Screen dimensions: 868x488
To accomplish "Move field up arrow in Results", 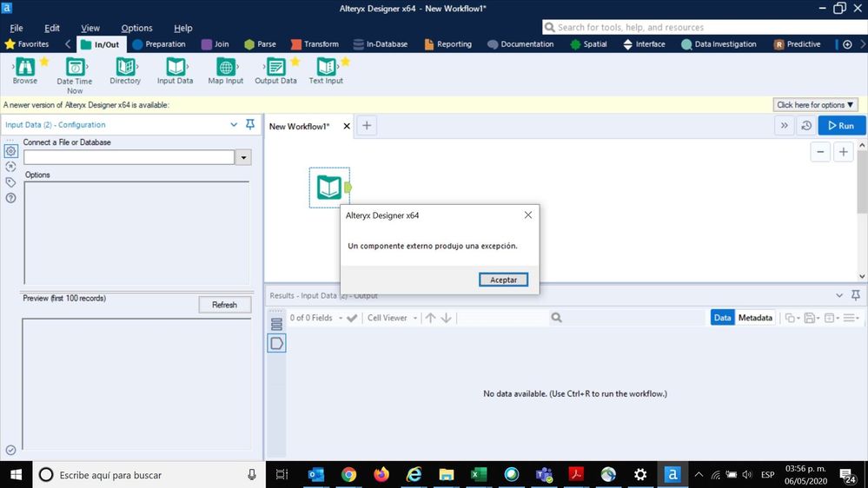I will 430,318.
